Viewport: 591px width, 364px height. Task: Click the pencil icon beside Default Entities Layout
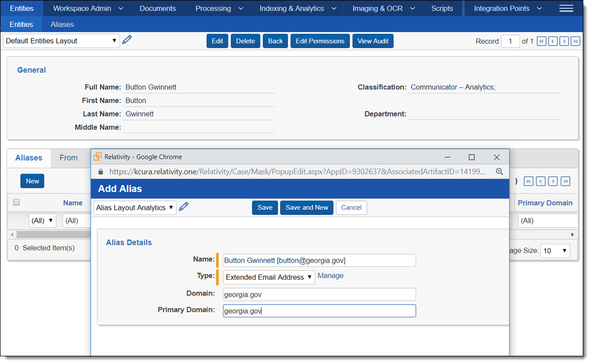pos(127,40)
